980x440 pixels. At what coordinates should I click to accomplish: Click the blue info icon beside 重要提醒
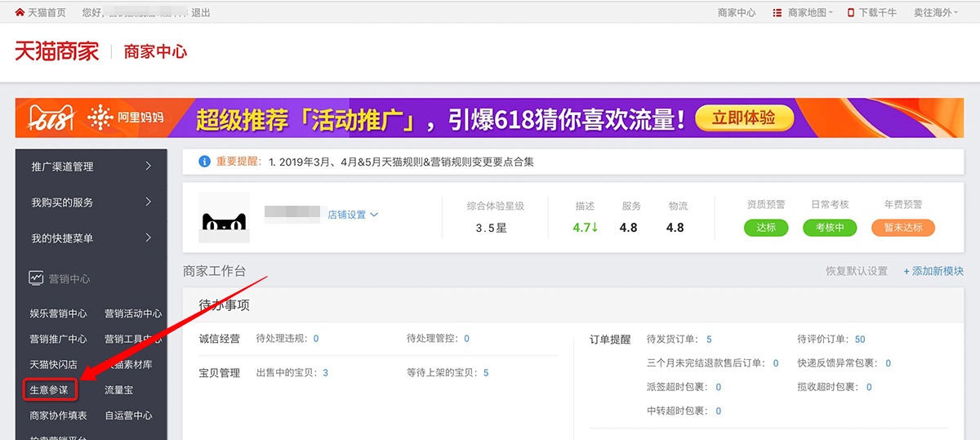pos(205,162)
